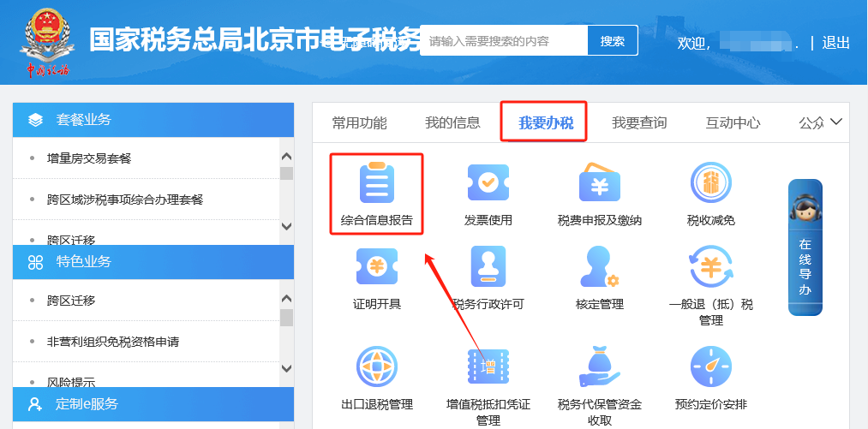Switch to the 我要查询 tab
The image size is (868, 429).
638,123
